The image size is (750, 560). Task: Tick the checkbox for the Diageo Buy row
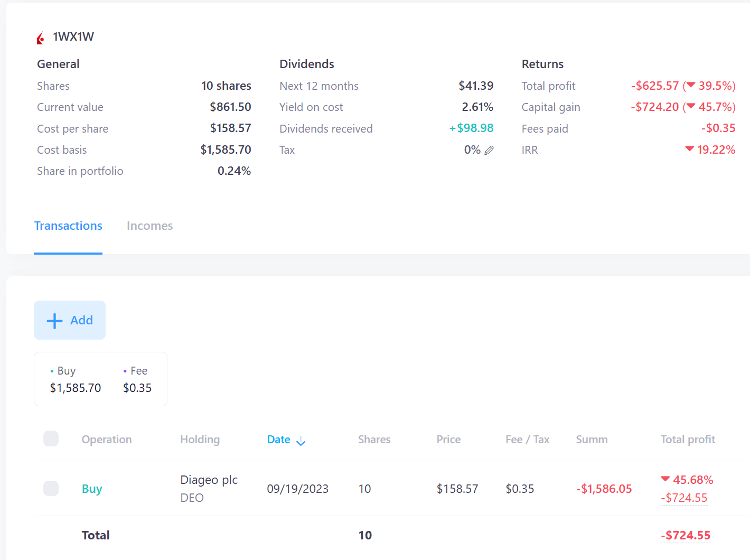tap(51, 488)
